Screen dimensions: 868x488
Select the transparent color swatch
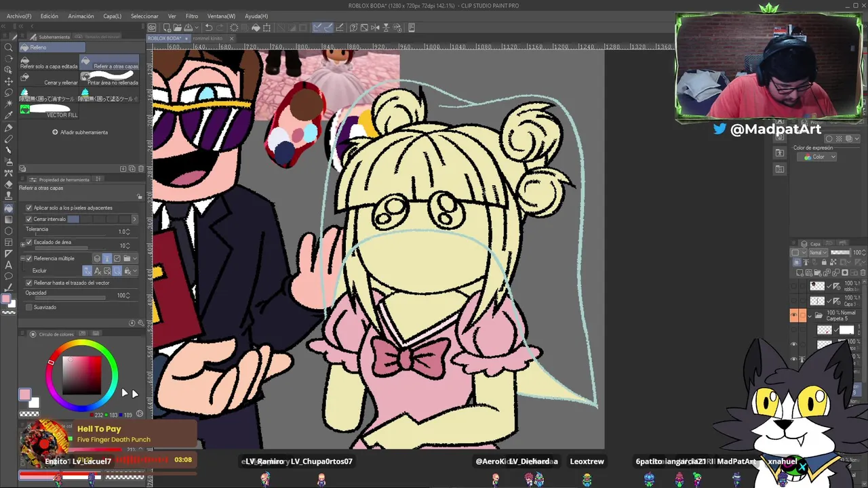click(x=28, y=413)
